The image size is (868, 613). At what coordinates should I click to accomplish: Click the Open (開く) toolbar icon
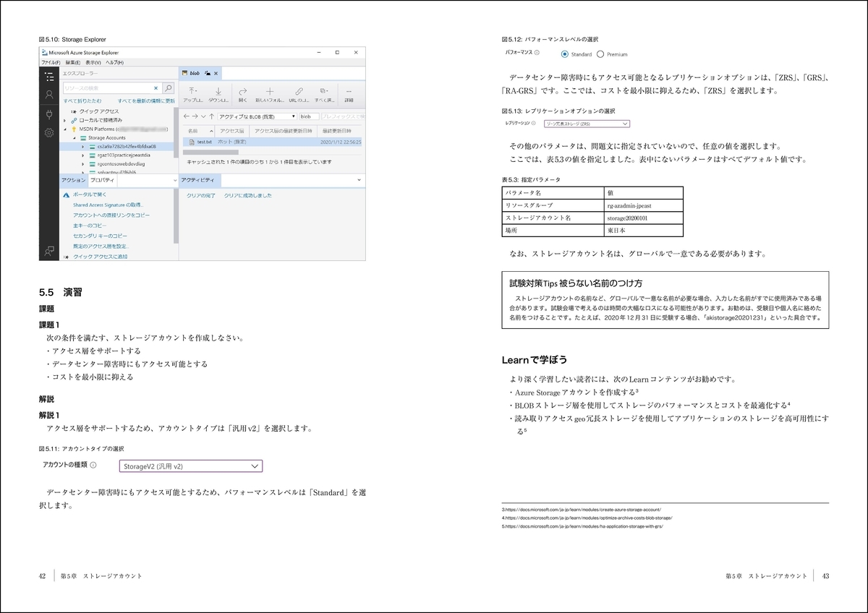[243, 92]
